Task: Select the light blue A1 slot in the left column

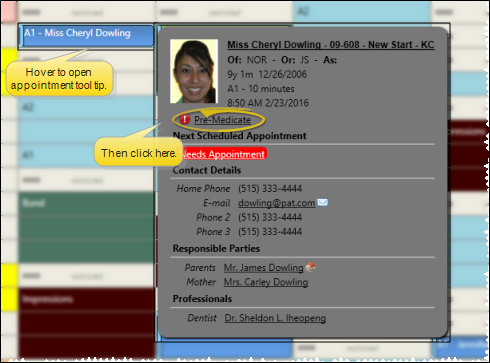Action: pyautogui.click(x=86, y=155)
